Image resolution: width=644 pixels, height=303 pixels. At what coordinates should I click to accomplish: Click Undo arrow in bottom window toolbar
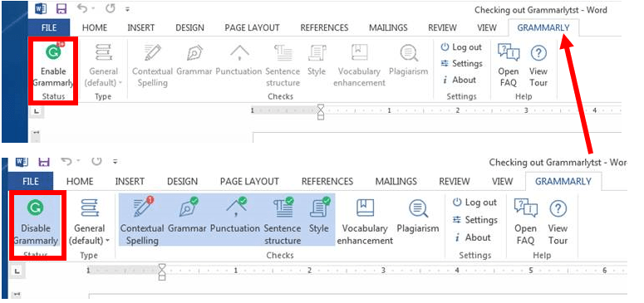tap(66, 161)
